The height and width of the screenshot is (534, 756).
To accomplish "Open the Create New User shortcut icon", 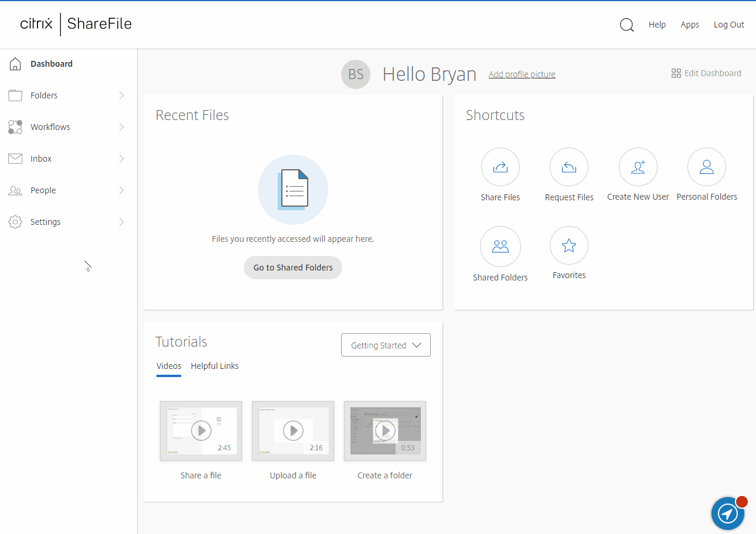I will (x=638, y=167).
